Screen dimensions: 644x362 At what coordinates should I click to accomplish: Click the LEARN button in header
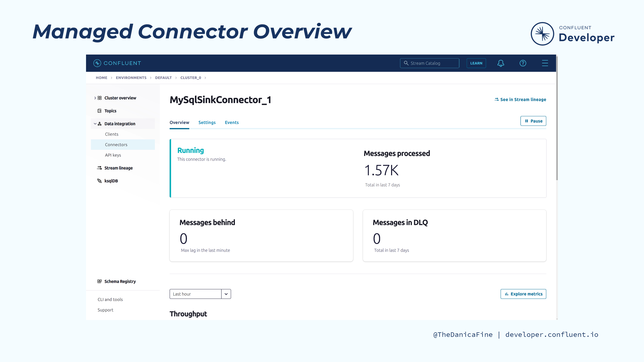476,63
